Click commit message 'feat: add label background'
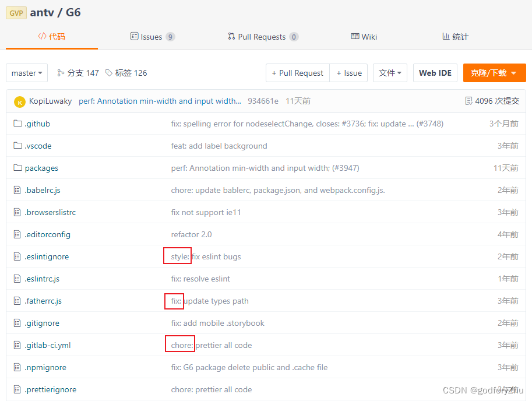The width and height of the screenshot is (532, 401). (219, 146)
